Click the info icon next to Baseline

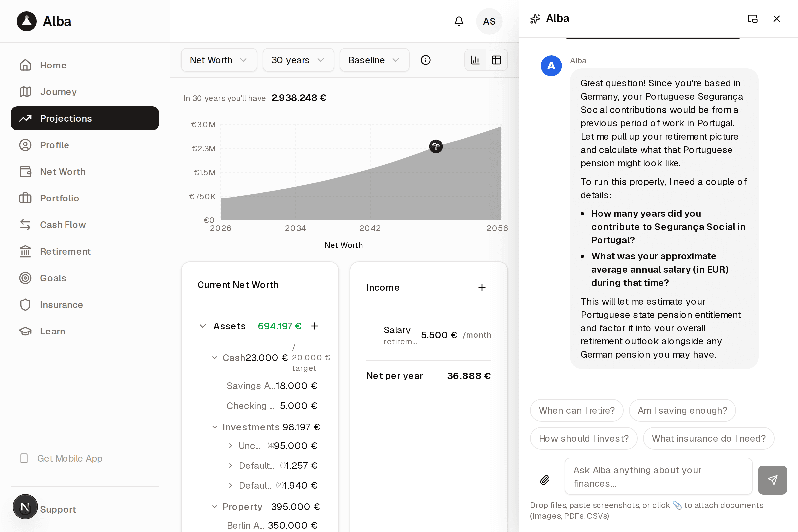coord(426,60)
